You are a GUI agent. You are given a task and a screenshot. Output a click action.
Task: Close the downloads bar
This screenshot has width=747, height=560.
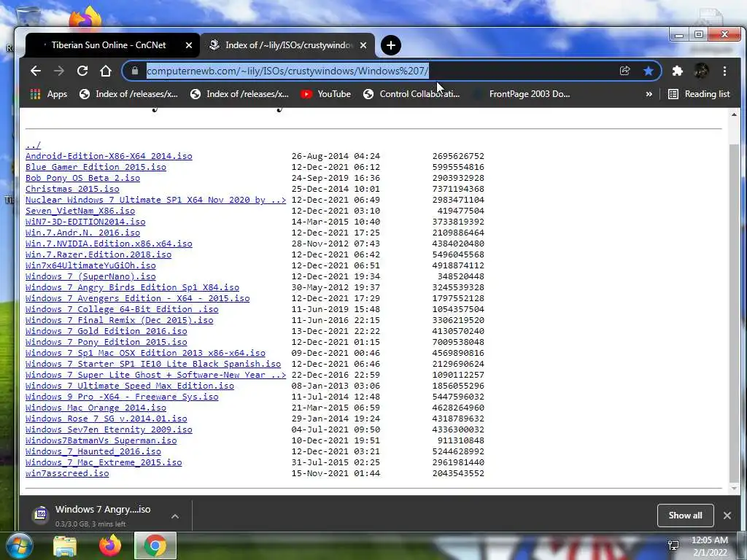(727, 516)
